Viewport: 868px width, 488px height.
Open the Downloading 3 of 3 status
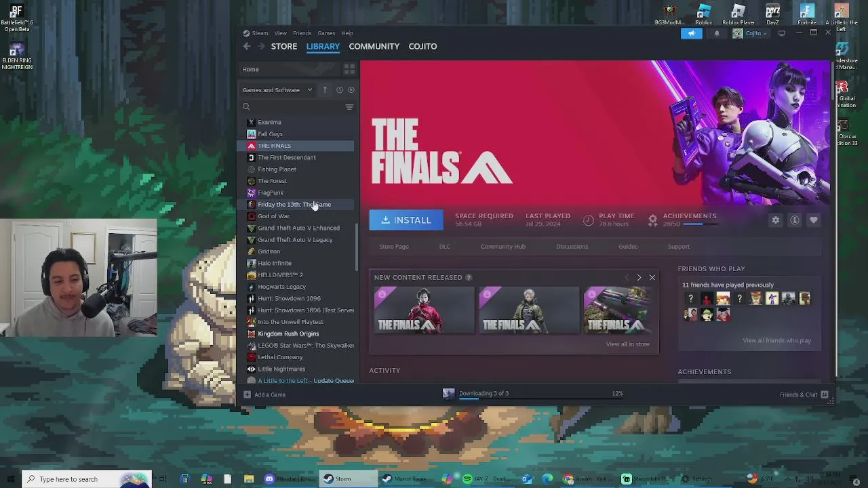484,393
